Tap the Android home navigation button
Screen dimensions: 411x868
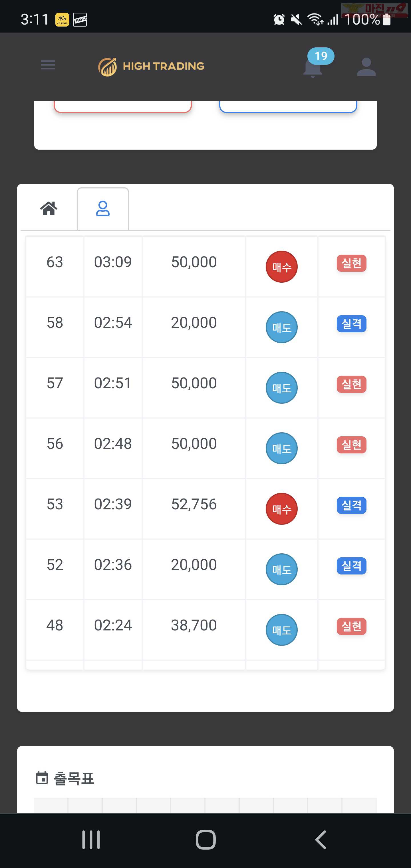[x=205, y=839]
